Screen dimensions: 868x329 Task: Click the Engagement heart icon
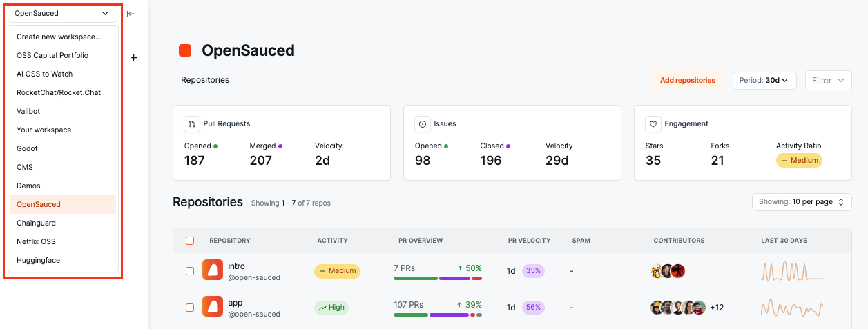[653, 124]
